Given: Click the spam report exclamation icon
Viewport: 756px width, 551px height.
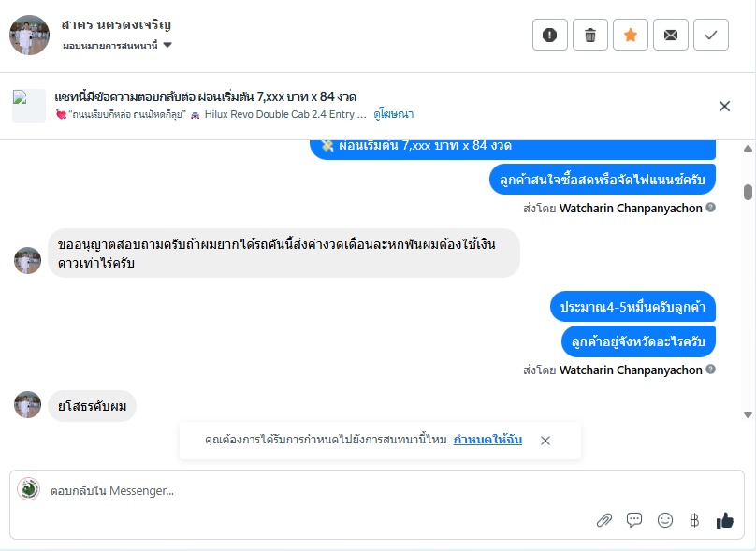Looking at the screenshot, I should pos(550,35).
